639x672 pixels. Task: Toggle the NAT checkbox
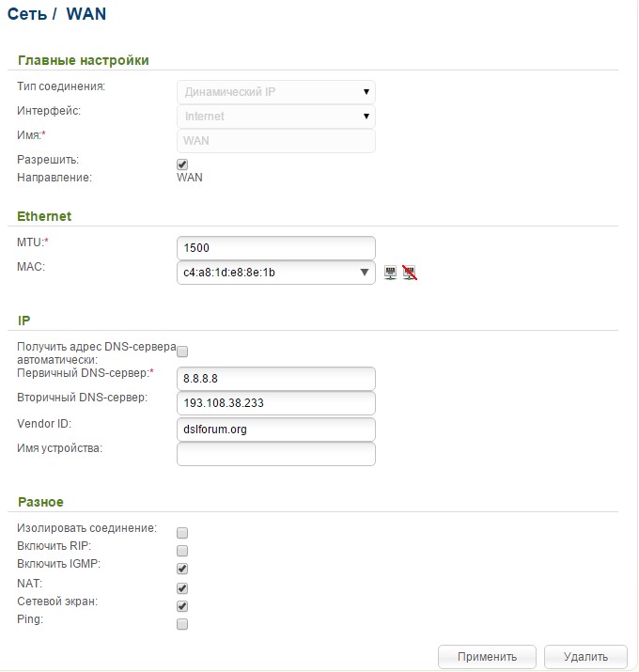click(182, 587)
